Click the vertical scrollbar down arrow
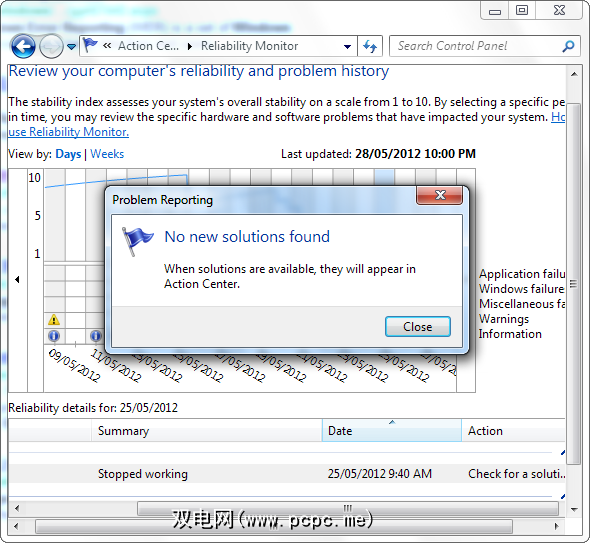Viewport: 590px width, 543px height. pos(574,510)
